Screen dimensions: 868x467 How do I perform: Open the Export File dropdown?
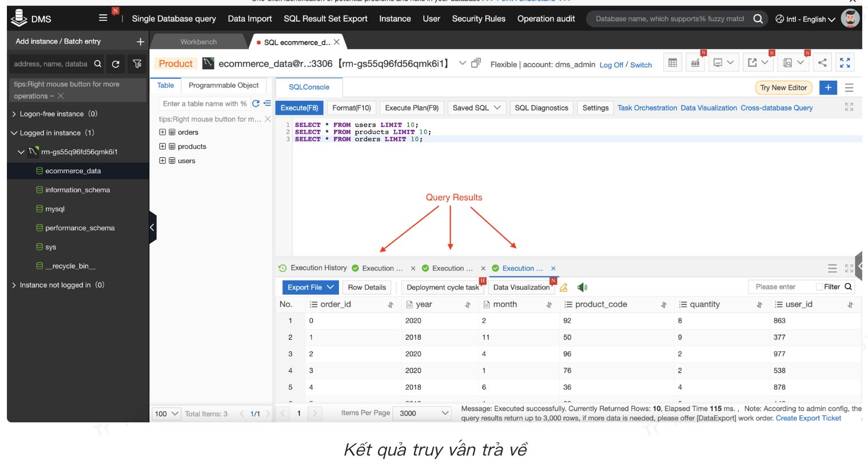coord(310,287)
